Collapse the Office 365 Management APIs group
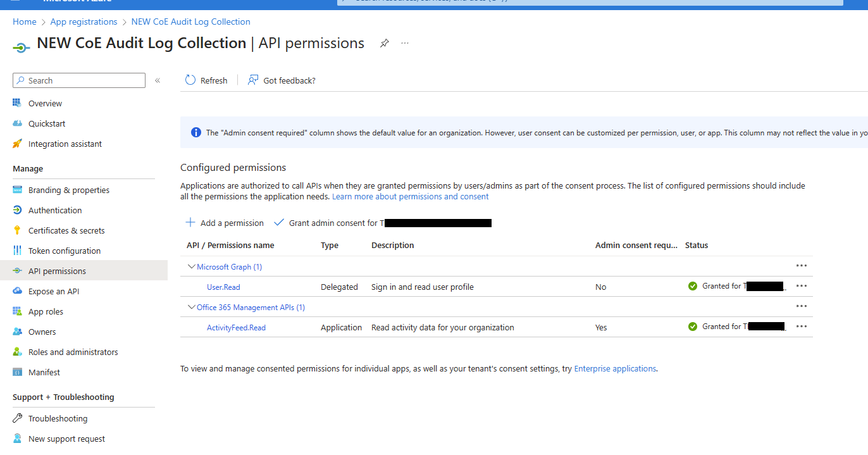 click(192, 307)
